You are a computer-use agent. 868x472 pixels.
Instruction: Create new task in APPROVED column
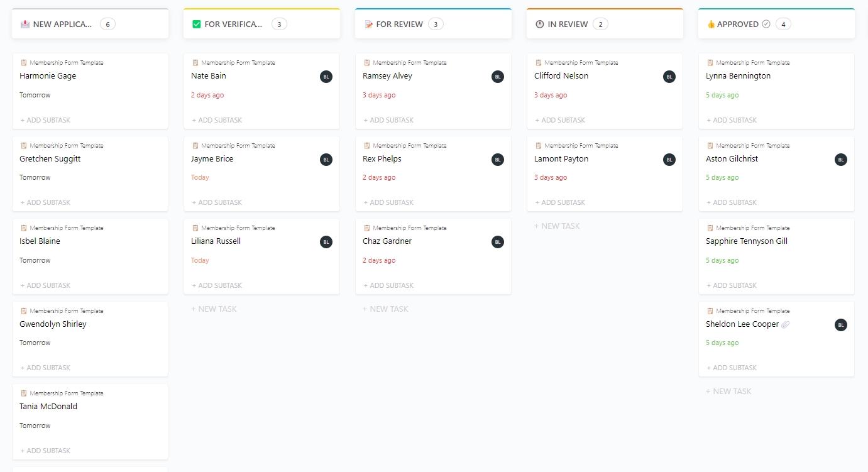(728, 391)
